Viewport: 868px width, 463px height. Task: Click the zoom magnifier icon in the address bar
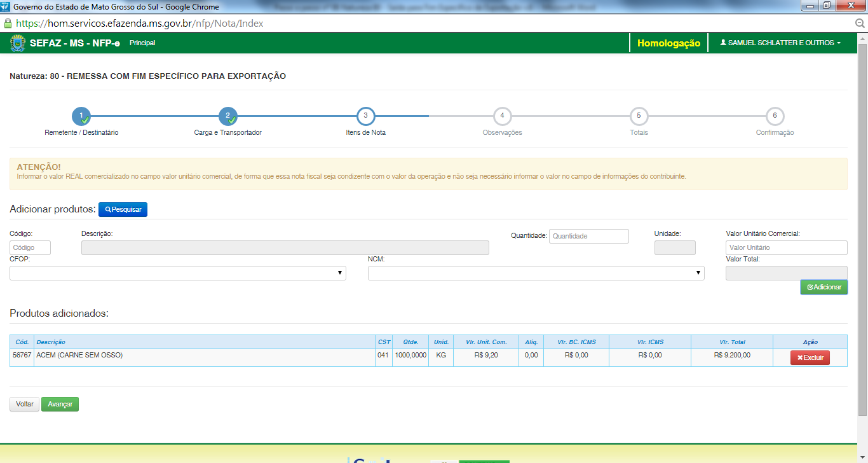[860, 23]
